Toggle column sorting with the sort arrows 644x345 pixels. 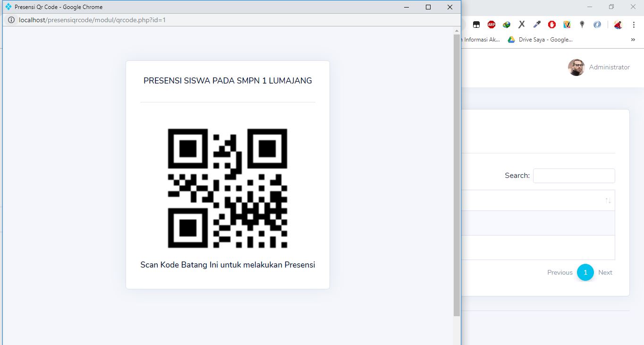[x=608, y=200]
